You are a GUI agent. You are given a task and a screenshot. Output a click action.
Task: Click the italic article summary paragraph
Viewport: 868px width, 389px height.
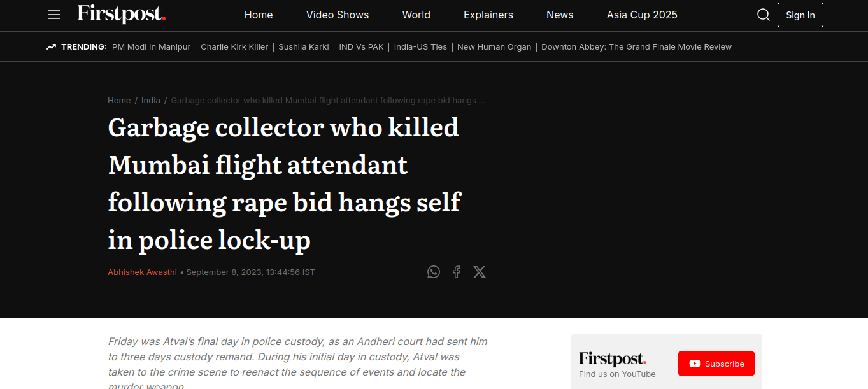coord(298,362)
